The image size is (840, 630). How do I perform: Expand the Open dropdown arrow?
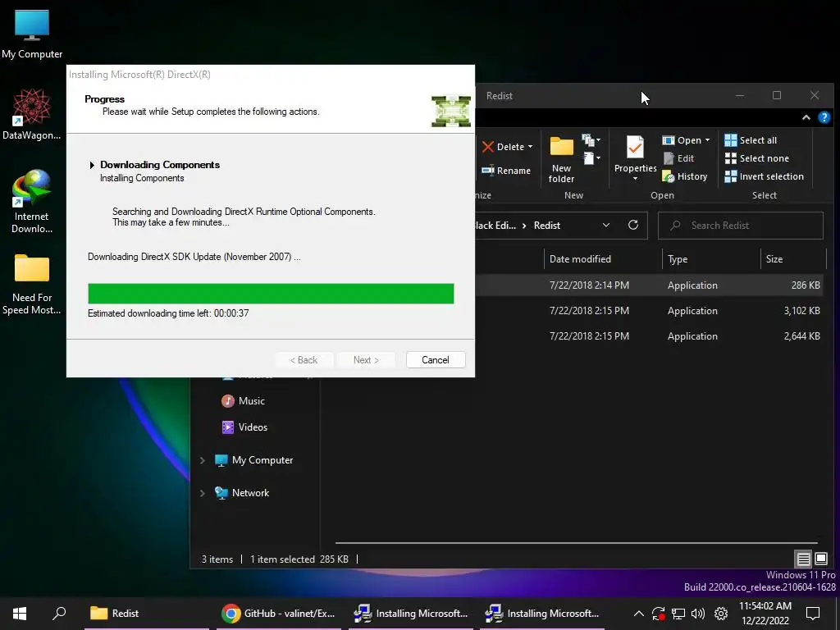[x=708, y=140]
